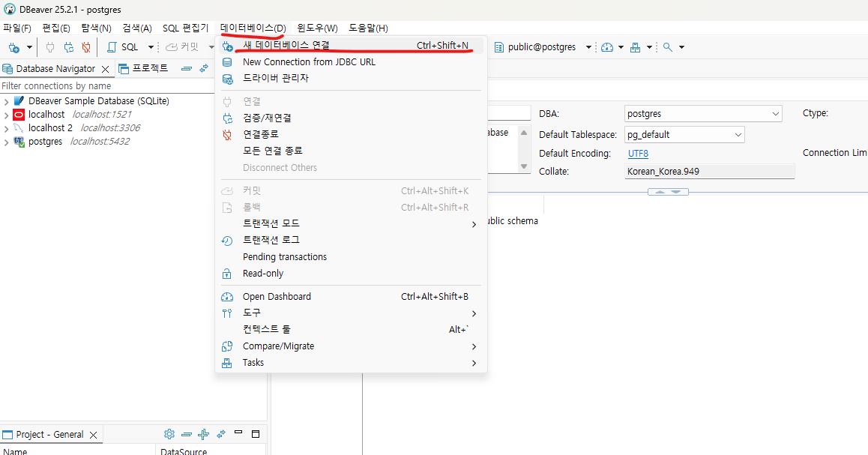Click the new connection plug icon in toolbar
Image resolution: width=868 pixels, height=455 pixels.
click(x=13, y=48)
